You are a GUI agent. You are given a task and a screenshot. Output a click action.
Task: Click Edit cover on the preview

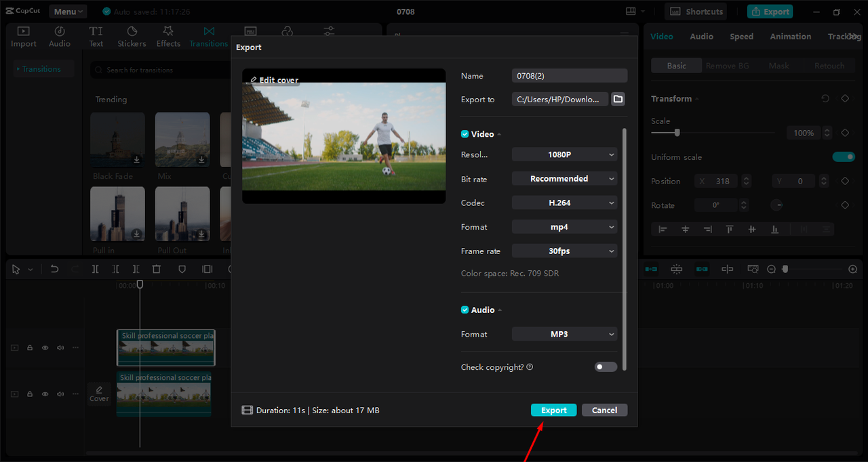[274, 80]
